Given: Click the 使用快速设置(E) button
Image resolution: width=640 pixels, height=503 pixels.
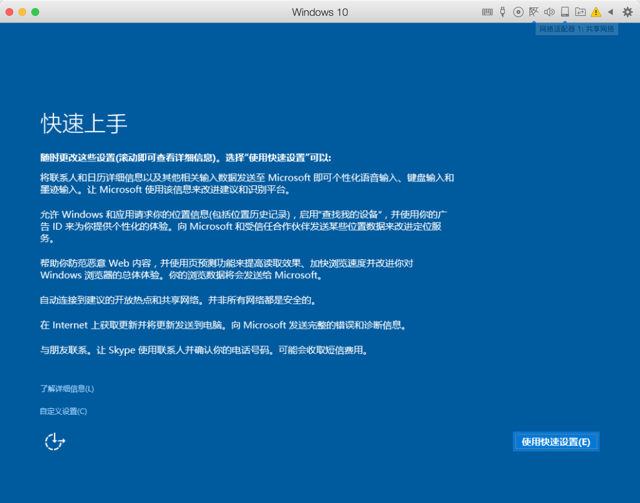Looking at the screenshot, I should point(556,442).
